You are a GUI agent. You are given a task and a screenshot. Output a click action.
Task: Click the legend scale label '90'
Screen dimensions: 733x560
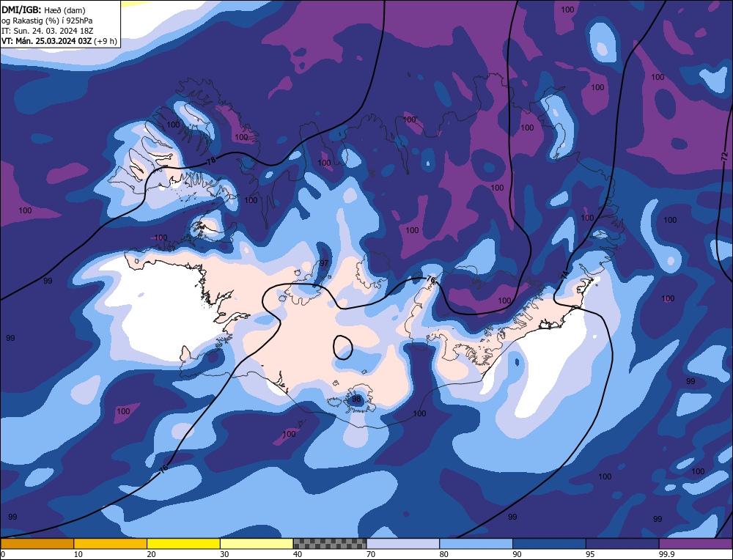[517, 554]
